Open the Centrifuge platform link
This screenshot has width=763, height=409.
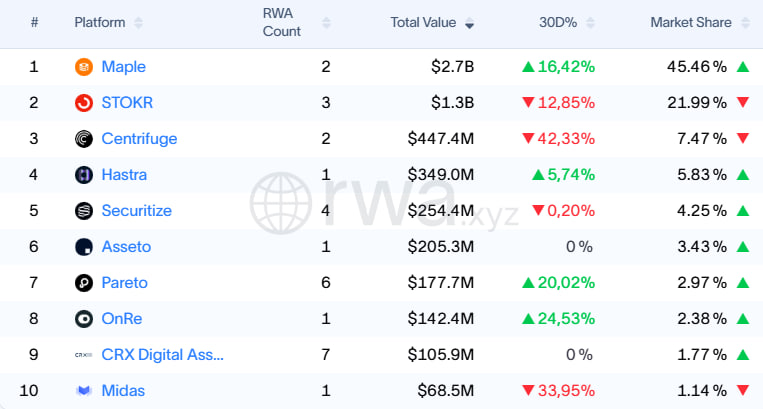click(139, 139)
